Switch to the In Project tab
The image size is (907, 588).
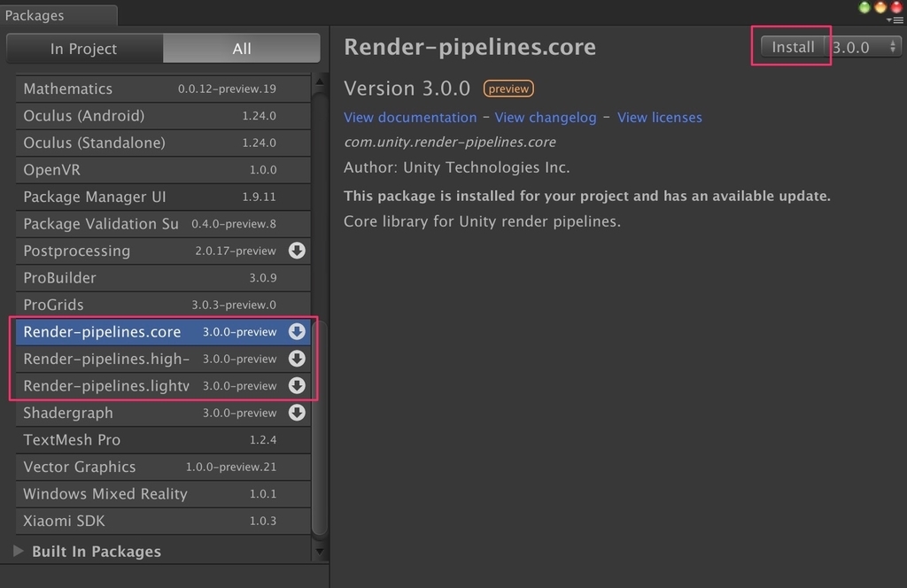[85, 49]
